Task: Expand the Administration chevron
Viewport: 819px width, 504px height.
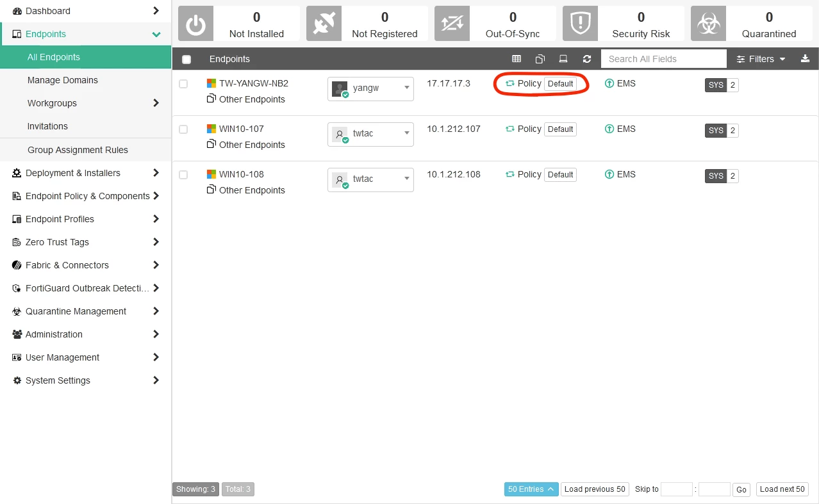Action: (156, 334)
